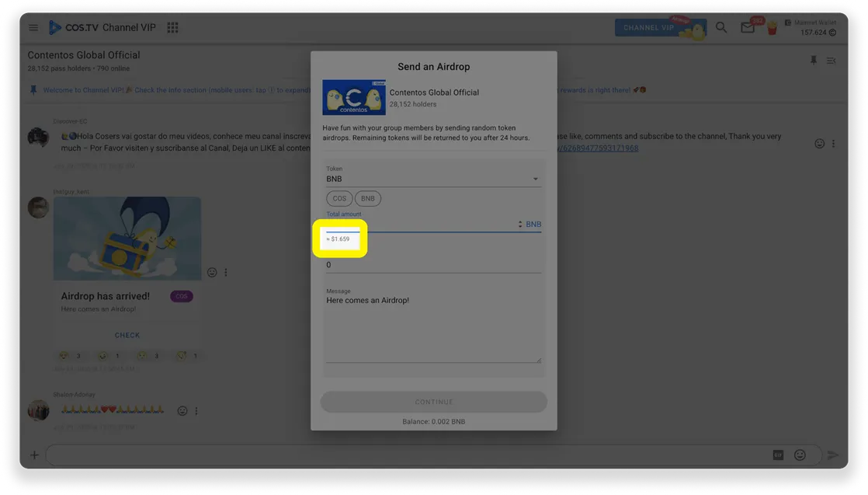This screenshot has width=868, height=495.
Task: Click the field showing 0
Action: coord(433,265)
